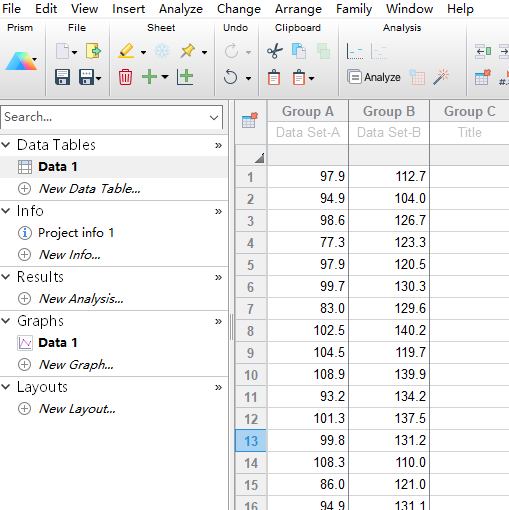Click the magic wand icon
Viewport: 509px width, 510px height.
pos(441,77)
